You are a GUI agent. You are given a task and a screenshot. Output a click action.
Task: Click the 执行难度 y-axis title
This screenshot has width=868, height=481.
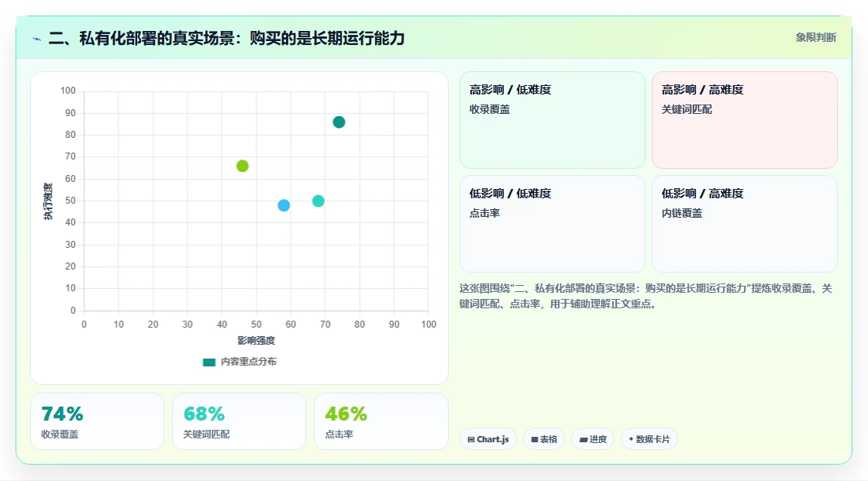(x=48, y=201)
